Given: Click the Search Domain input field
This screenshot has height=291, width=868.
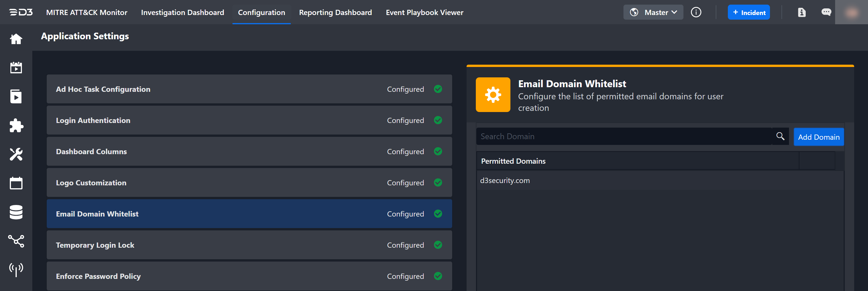Looking at the screenshot, I should 623,136.
